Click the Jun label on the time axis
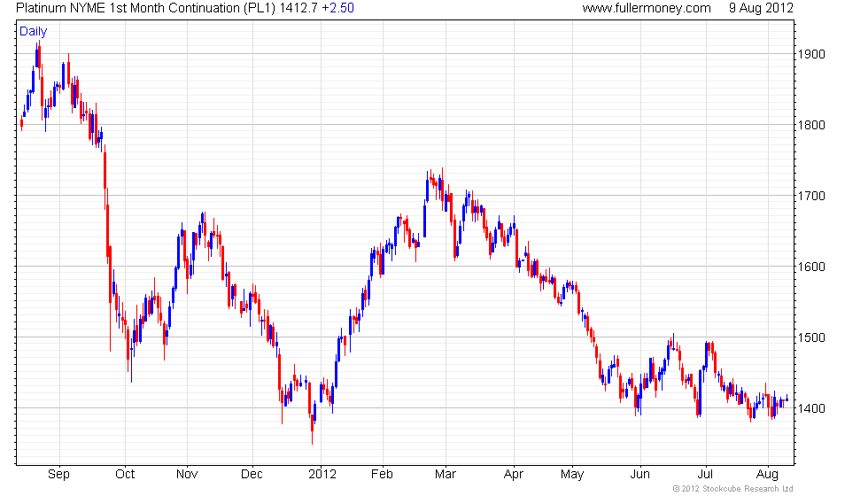868x496 pixels. [639, 475]
